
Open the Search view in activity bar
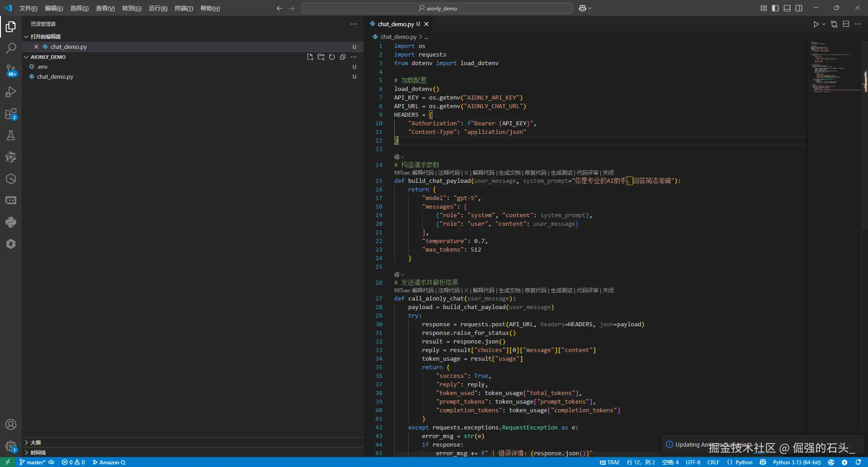11,48
